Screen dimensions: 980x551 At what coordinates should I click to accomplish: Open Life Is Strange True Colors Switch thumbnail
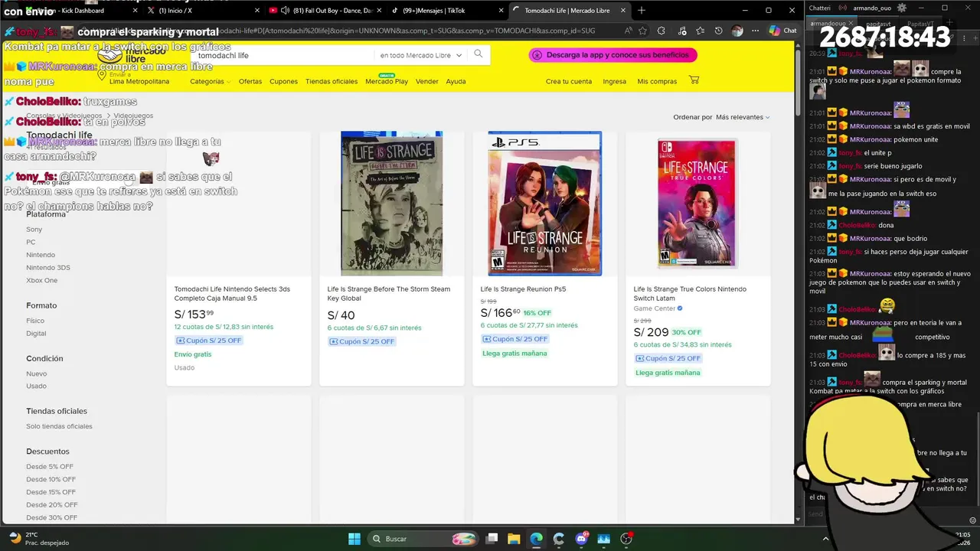point(697,204)
